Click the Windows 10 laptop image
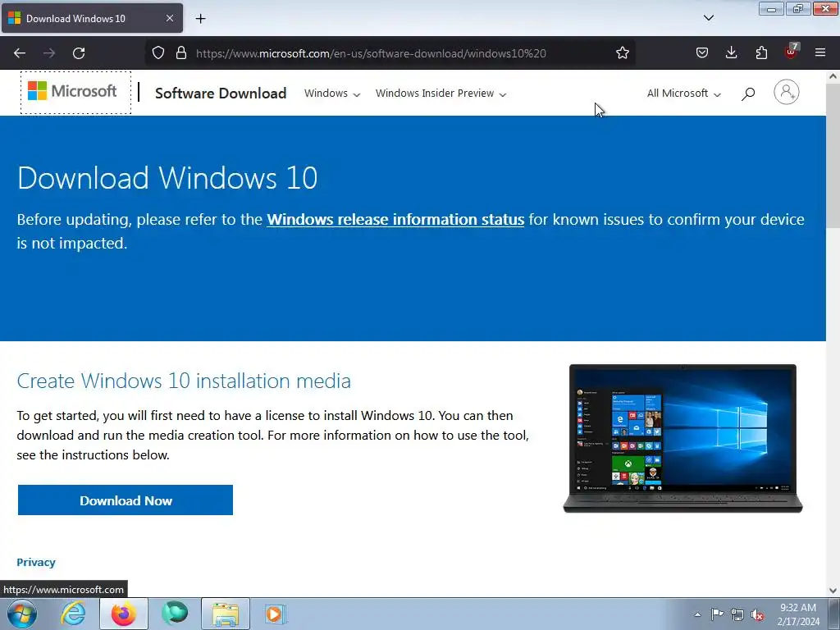Image resolution: width=840 pixels, height=630 pixels. [682, 438]
